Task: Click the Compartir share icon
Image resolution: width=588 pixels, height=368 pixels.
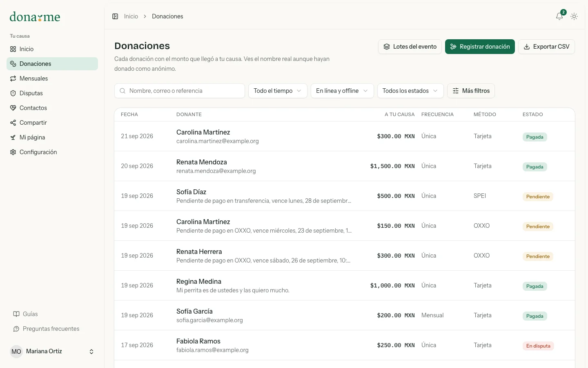Action: click(x=13, y=123)
